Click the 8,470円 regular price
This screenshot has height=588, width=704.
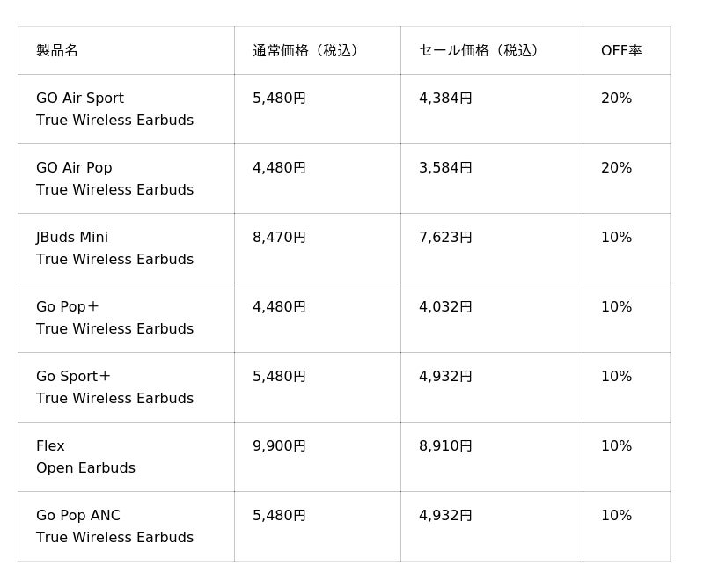click(x=279, y=238)
